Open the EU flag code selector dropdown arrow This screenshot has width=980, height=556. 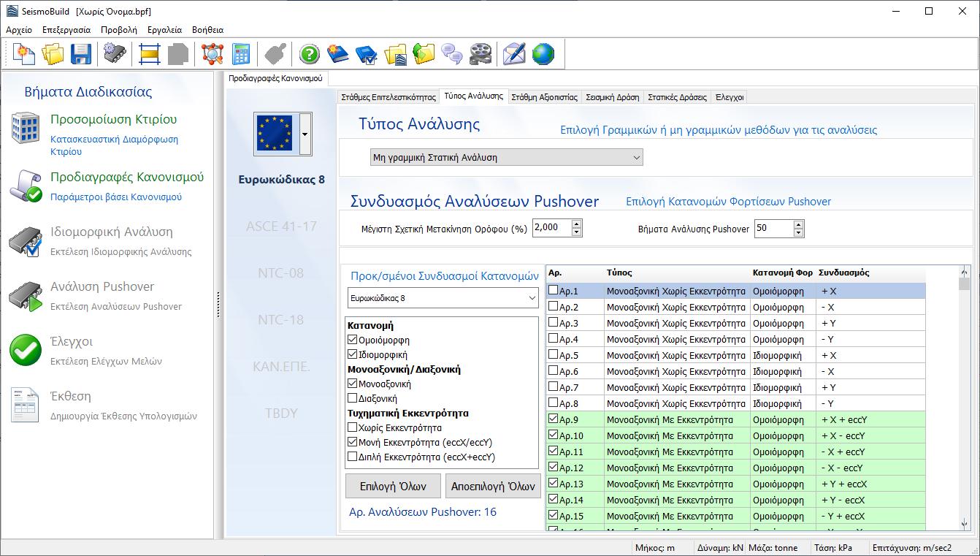pos(305,134)
